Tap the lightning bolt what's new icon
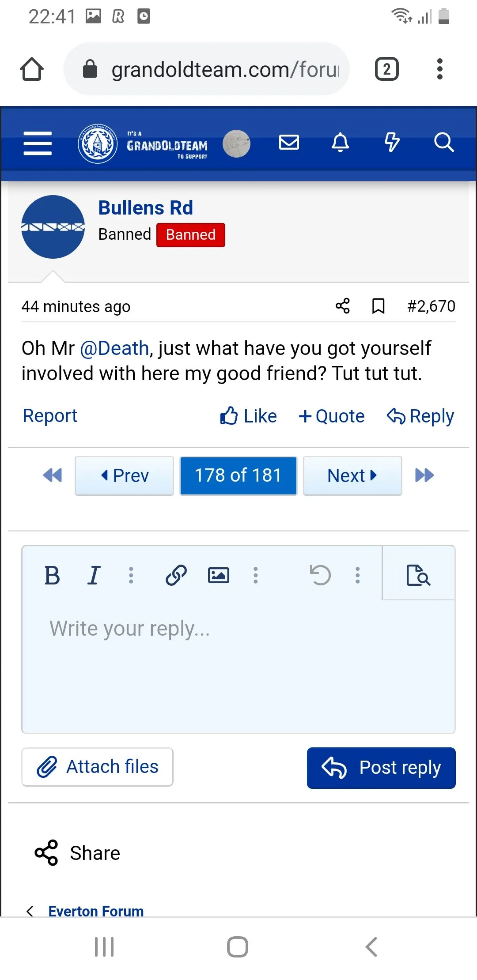This screenshot has width=477, height=980. click(x=392, y=143)
